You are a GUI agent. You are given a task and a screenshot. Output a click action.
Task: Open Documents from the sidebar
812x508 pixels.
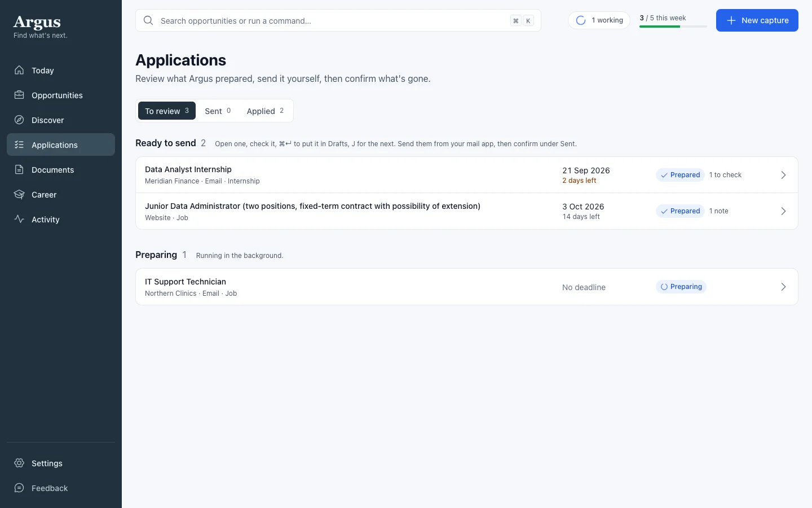click(x=61, y=169)
